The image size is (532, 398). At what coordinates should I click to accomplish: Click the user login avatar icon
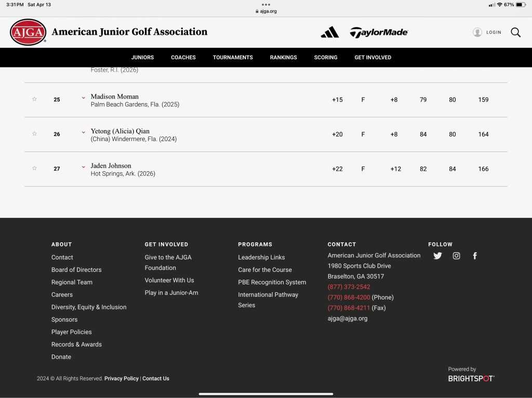(477, 32)
